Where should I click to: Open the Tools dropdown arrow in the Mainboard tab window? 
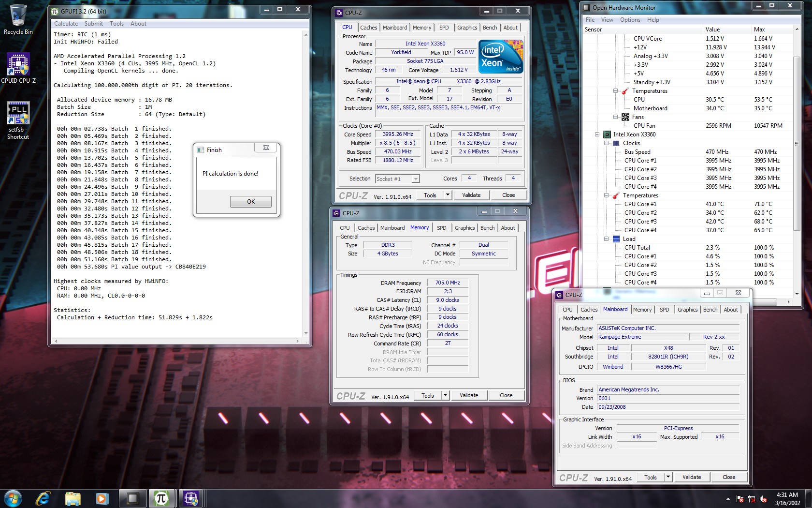(668, 477)
